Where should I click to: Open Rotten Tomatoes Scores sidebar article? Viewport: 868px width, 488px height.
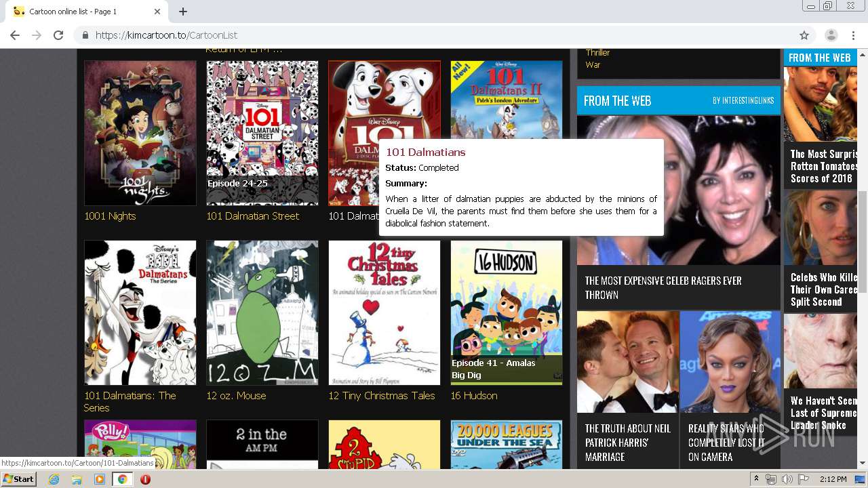tap(823, 166)
